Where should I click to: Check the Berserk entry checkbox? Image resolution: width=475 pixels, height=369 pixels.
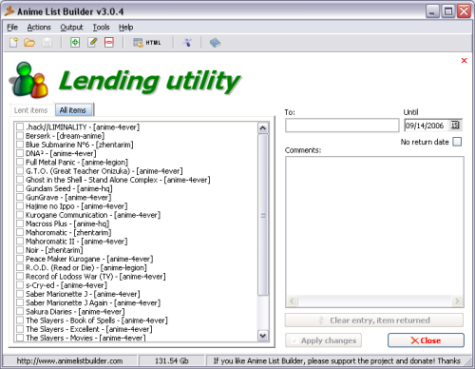20,136
